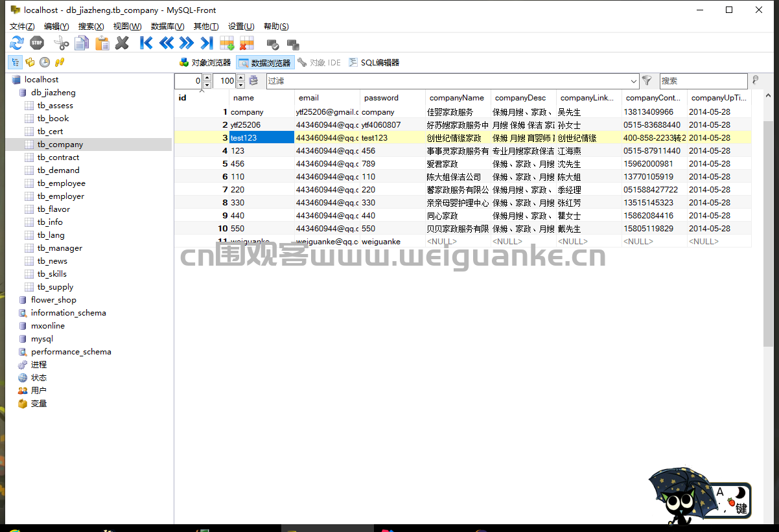Open the tb_employee table
Image resolution: width=779 pixels, height=532 pixels.
(62, 183)
